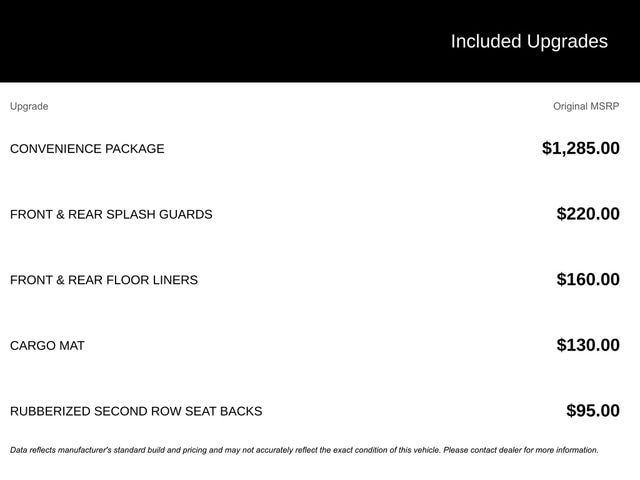
Task: Select the 'Original MSRP' column header
Action: point(586,106)
